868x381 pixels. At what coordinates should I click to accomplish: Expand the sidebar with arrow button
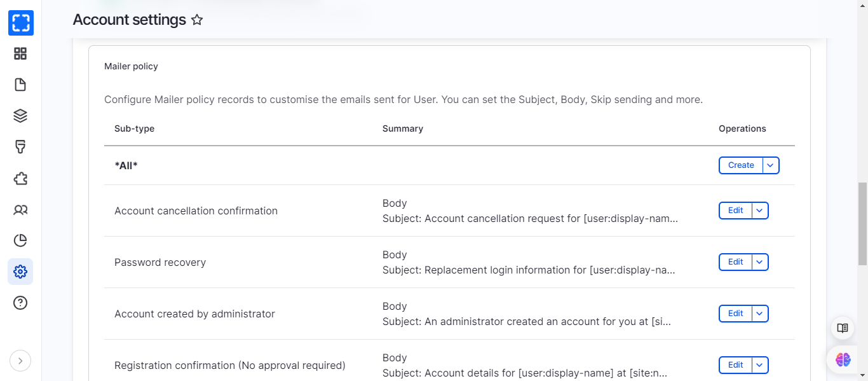click(20, 361)
